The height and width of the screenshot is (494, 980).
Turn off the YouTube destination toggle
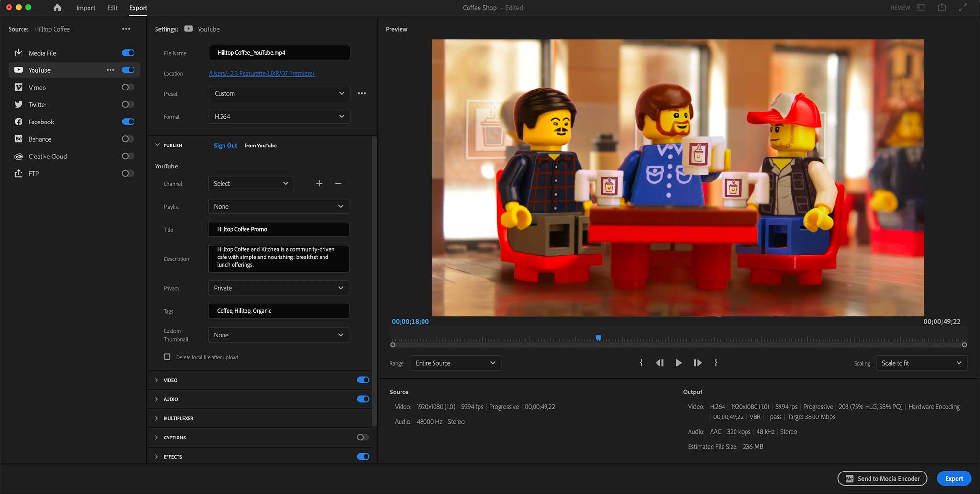click(128, 70)
